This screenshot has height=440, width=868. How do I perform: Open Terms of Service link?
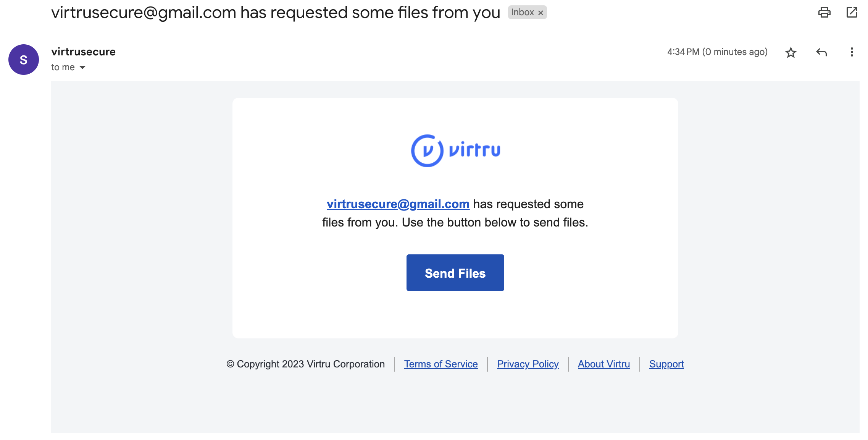tap(441, 364)
